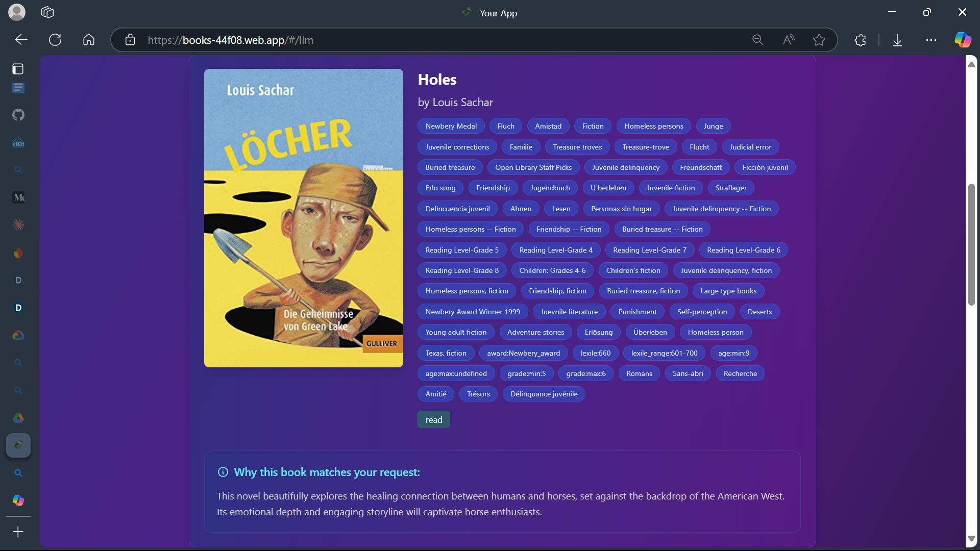
Task: Refresh the current page
Action: (55, 40)
